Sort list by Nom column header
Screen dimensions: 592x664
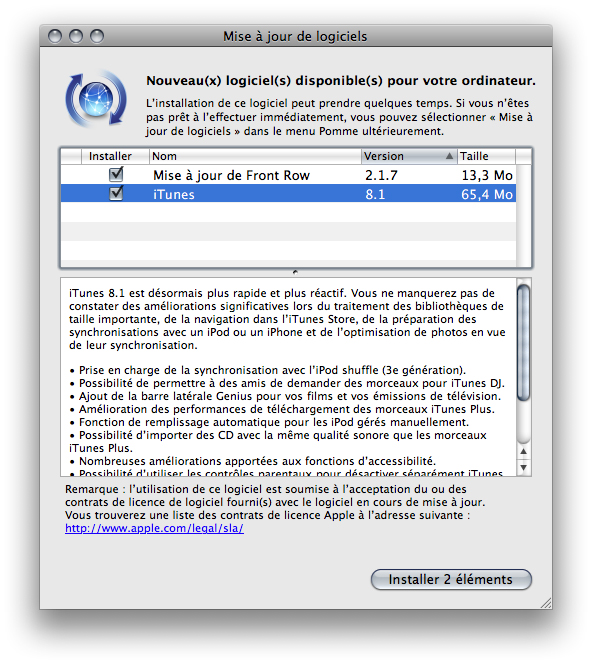(x=255, y=156)
